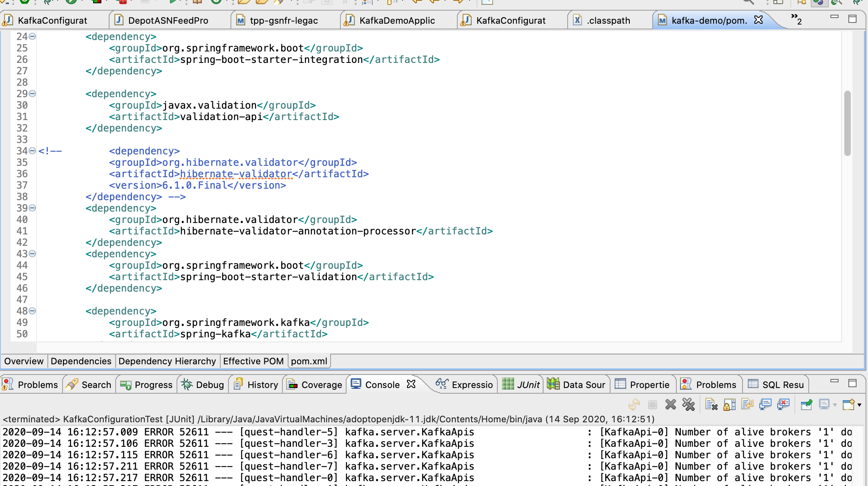Viewport: 868px width, 486px height.
Task: Collapse the dependency block at line 24
Action: 32,36
